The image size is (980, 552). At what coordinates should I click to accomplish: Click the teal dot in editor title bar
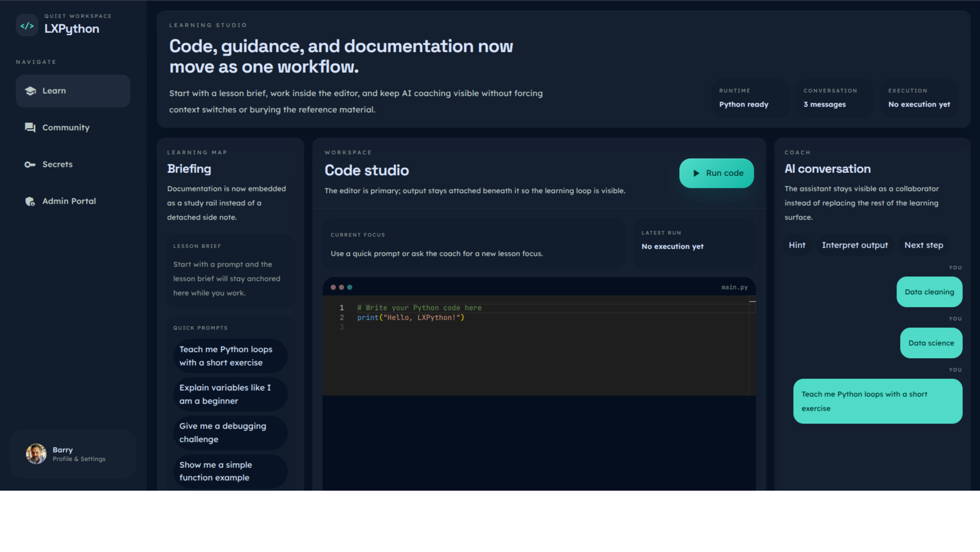350,287
